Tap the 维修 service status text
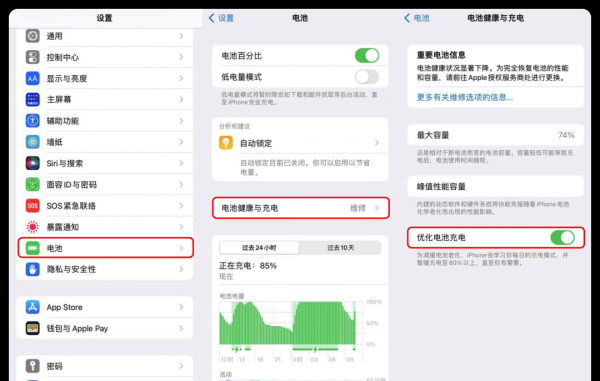Screen dimensions: 600x381 358,208
